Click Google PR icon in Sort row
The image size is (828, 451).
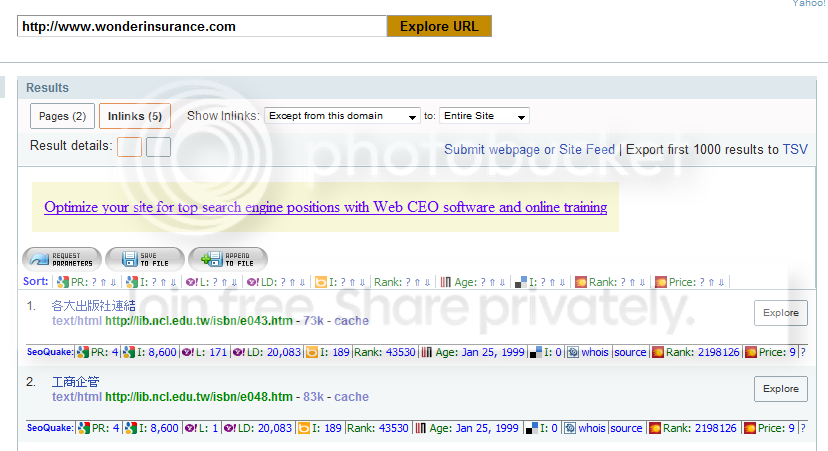tap(63, 283)
